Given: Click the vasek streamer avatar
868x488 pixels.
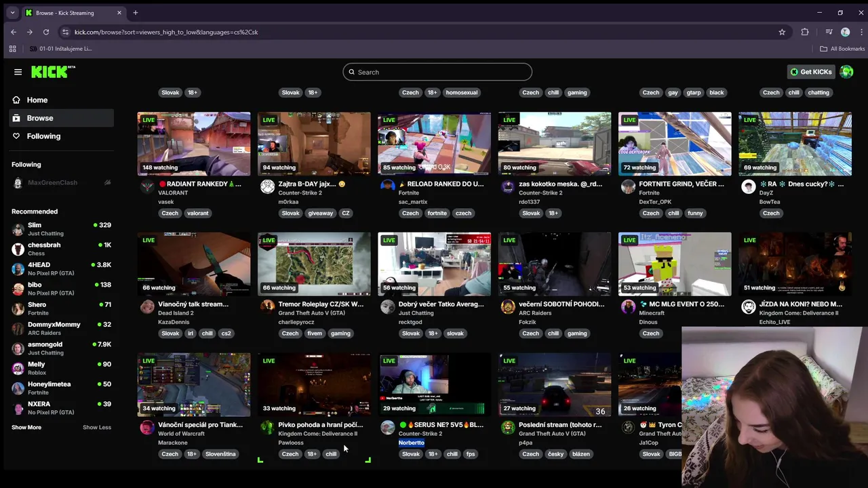Looking at the screenshot, I should tap(147, 187).
